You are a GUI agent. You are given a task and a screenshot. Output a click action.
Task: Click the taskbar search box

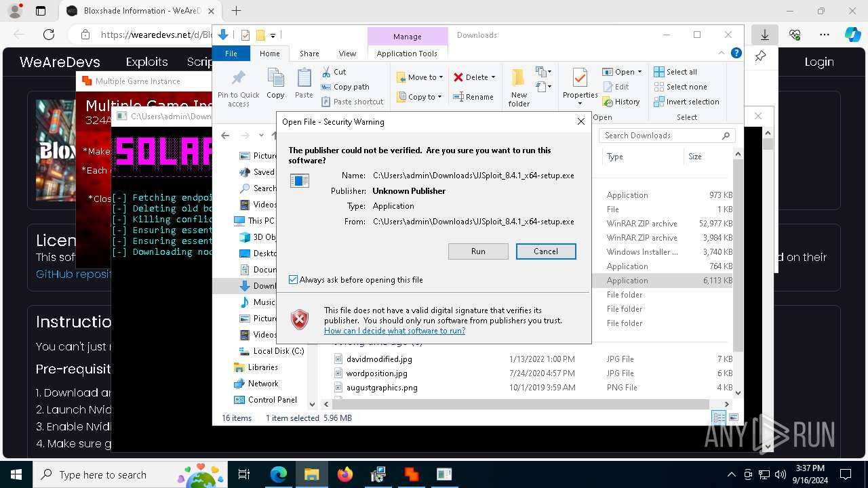coord(132,474)
